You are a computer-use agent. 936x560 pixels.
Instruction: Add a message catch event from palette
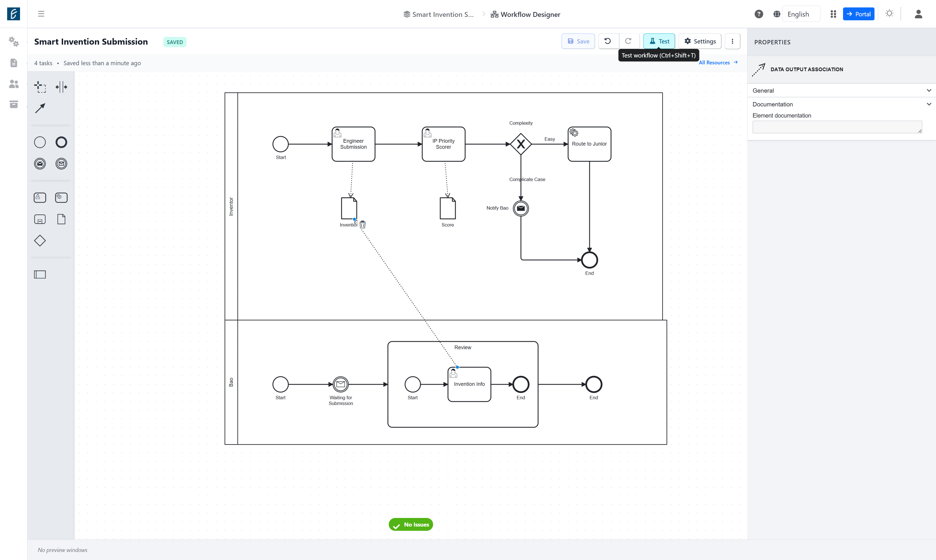(x=61, y=164)
